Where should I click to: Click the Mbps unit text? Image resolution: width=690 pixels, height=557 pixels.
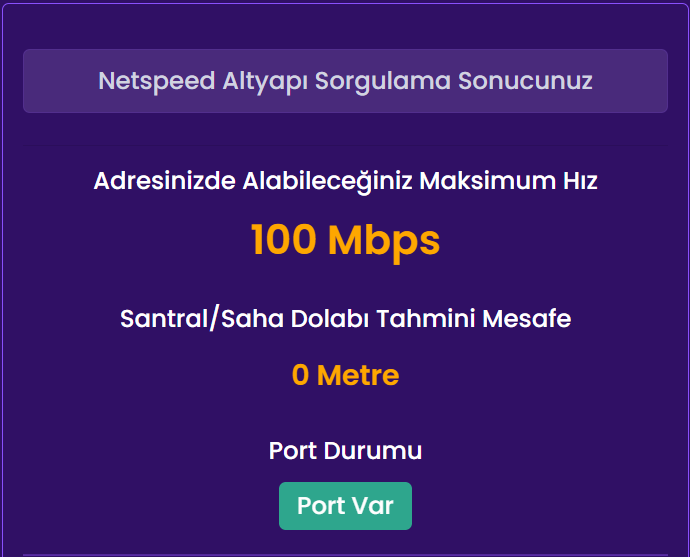pos(384,241)
